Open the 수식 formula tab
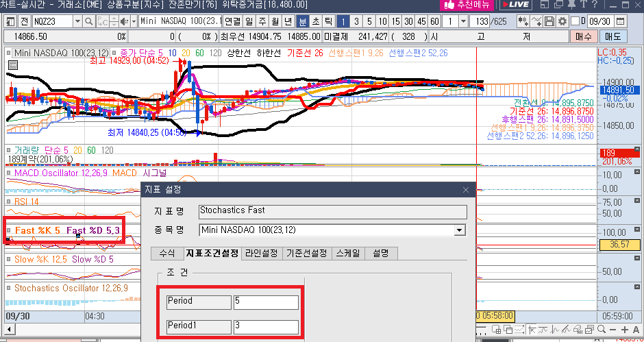644x342 pixels. [167, 253]
